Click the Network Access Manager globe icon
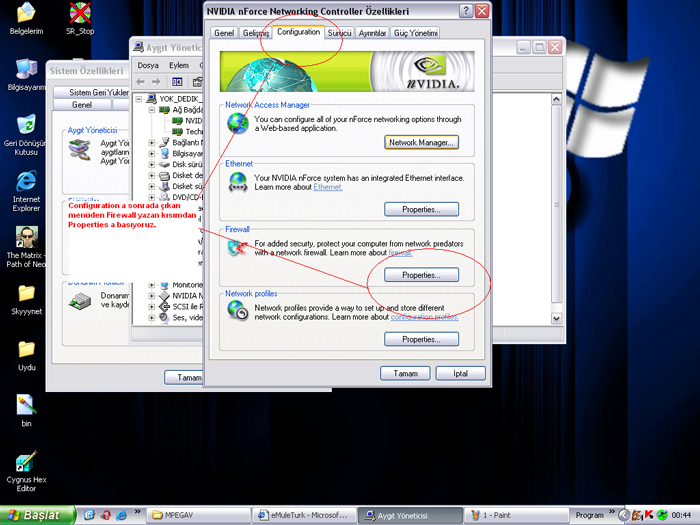700x525 pixels. click(x=238, y=123)
